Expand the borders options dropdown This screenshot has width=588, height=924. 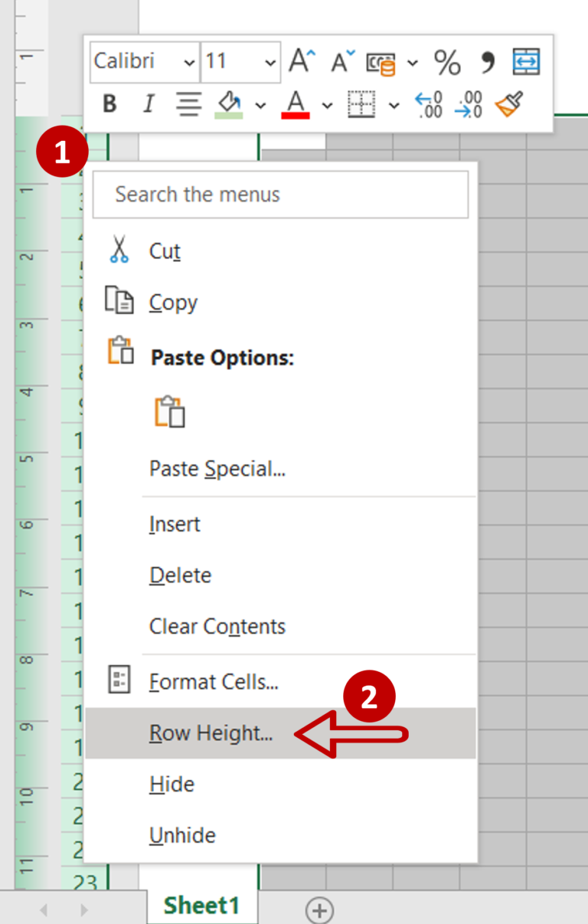[394, 105]
